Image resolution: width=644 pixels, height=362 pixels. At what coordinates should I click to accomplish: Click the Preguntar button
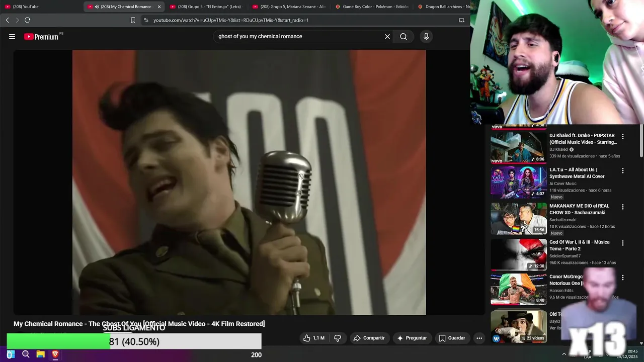click(x=412, y=338)
